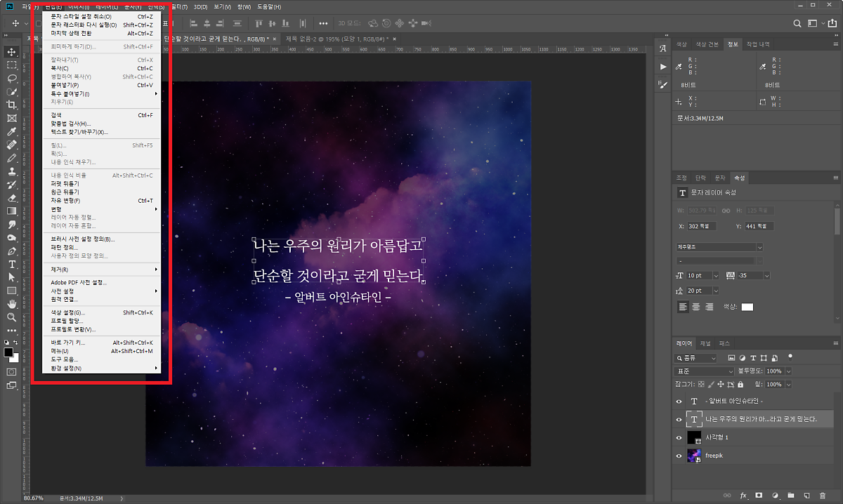Screen dimensions: 843x504
Task: Hide the freepik layer
Action: (x=679, y=456)
